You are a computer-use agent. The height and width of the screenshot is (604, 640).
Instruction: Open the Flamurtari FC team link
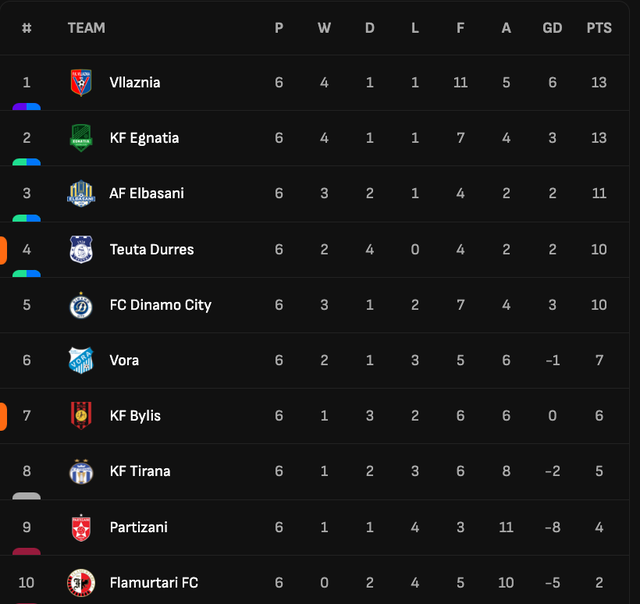(x=153, y=582)
